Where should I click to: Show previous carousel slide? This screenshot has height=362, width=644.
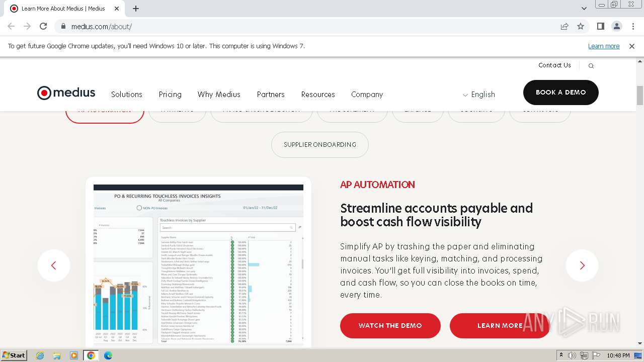pos(54,265)
